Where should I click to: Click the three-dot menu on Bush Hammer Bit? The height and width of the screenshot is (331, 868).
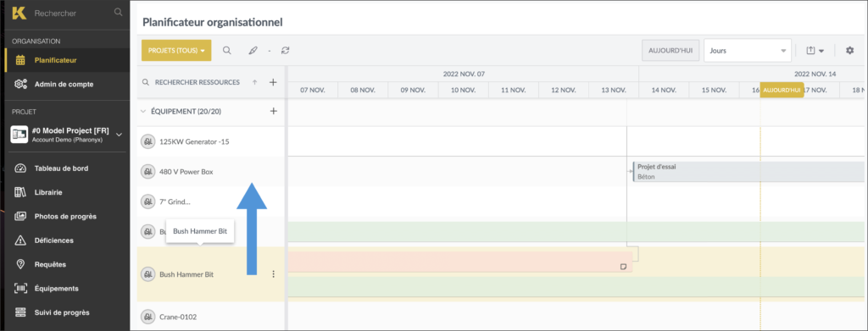[x=273, y=274]
